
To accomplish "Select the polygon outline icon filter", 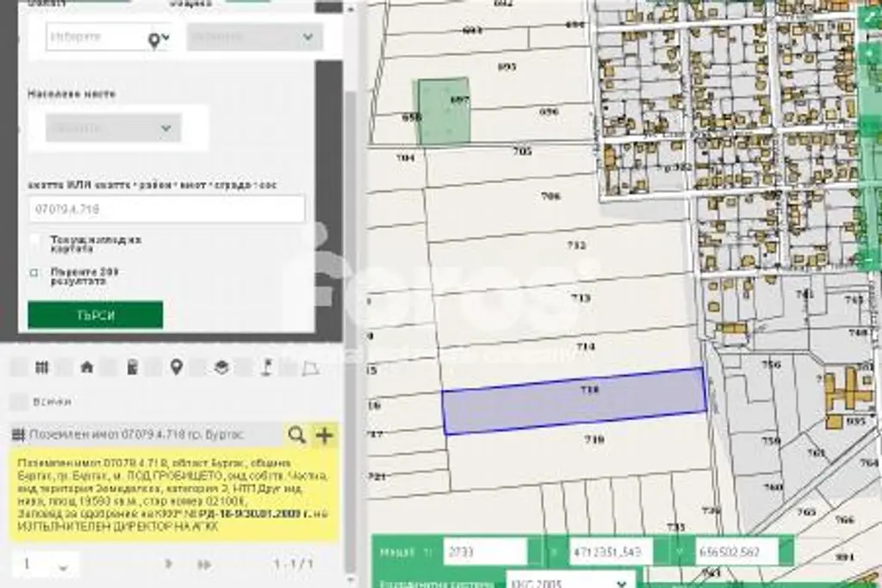I will [x=311, y=368].
